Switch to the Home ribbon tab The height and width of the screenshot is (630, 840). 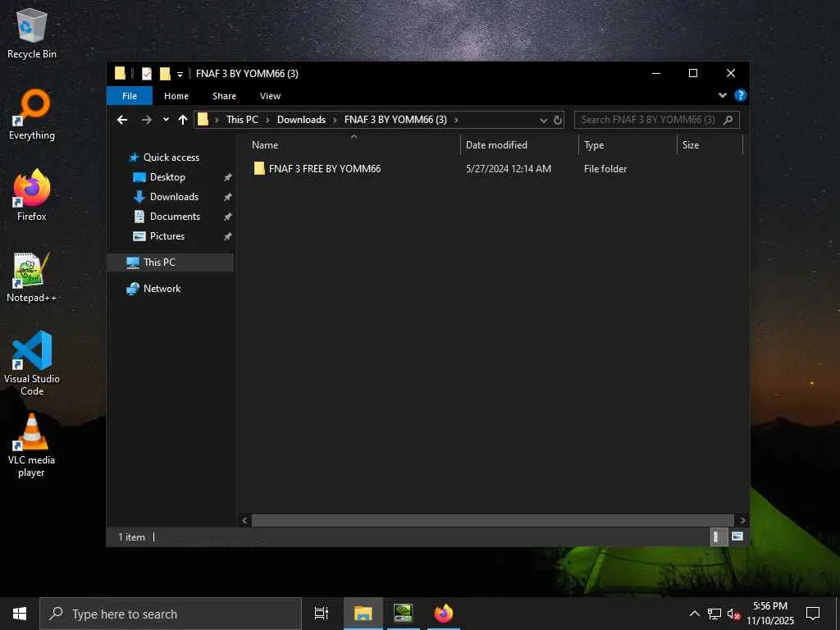point(176,96)
